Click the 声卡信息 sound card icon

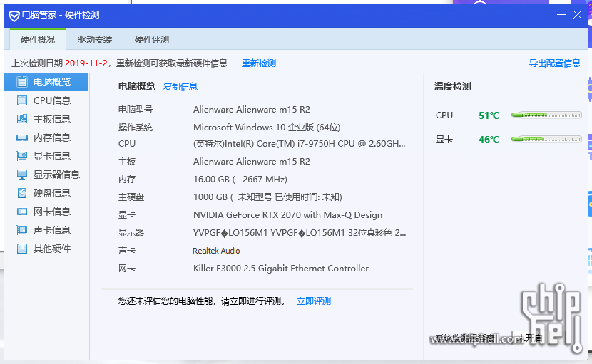(x=22, y=230)
